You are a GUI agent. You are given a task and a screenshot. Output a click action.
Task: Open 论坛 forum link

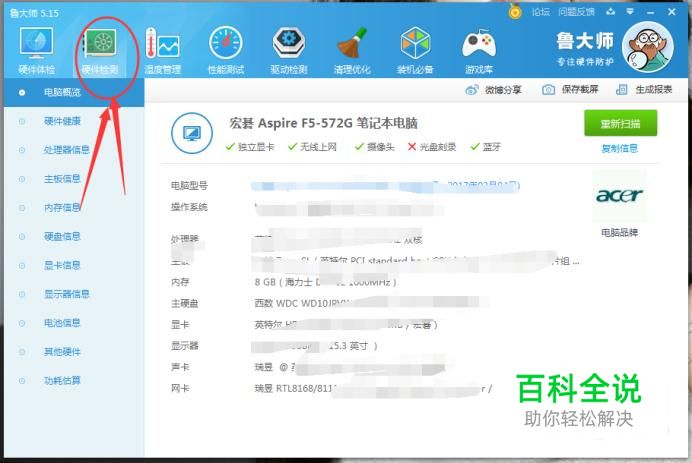[x=541, y=12]
